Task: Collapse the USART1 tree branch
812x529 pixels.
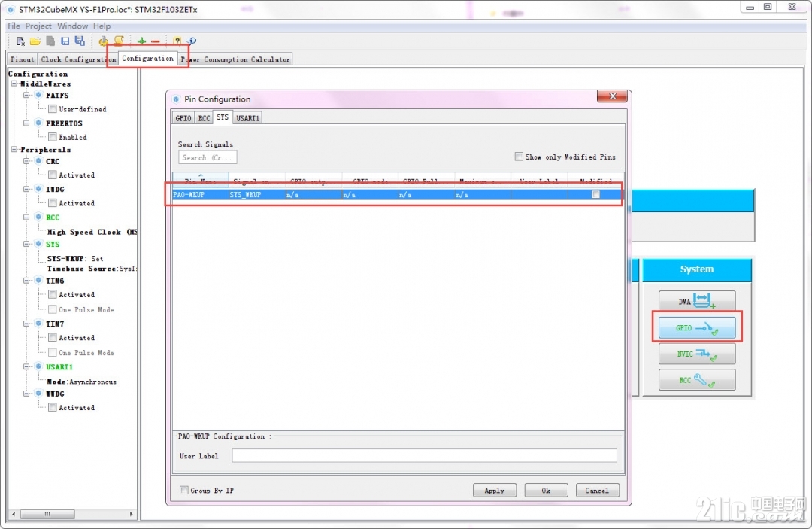Action: click(26, 366)
